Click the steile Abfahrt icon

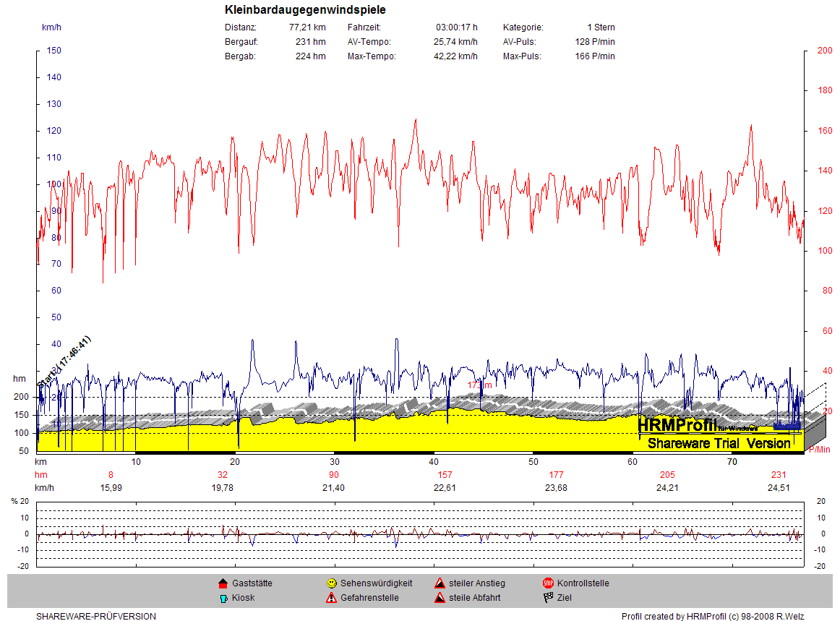(440, 598)
